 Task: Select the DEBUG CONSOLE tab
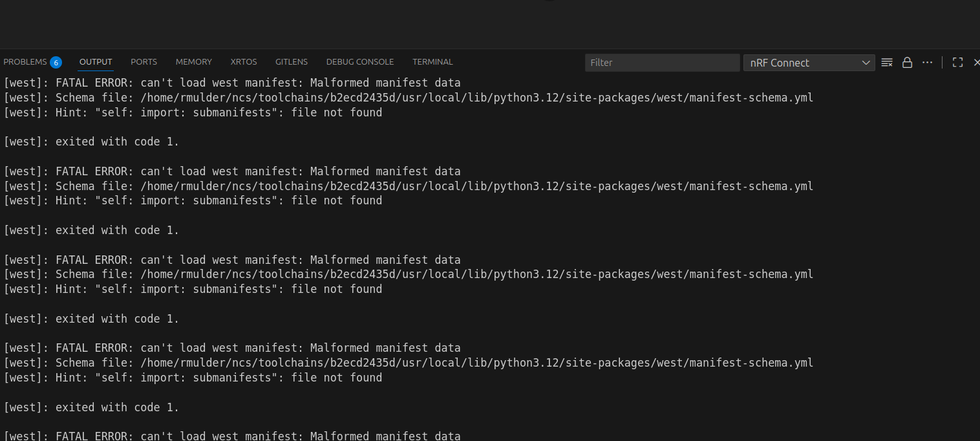click(x=359, y=61)
